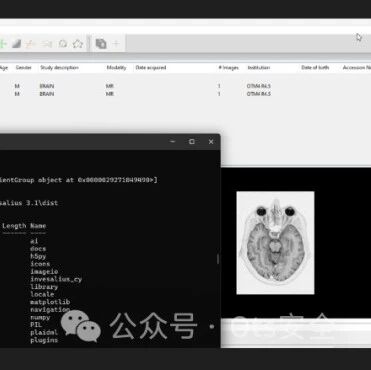Viewport: 371px width, 370px height.
Task: Click the orange toolbar icon beside the gradient icon
Action: point(30,44)
